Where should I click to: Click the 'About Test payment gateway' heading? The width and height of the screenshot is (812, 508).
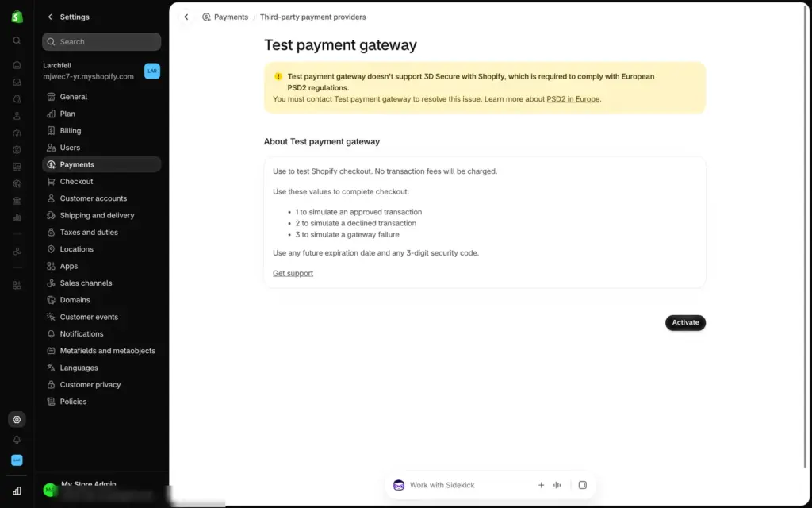[322, 141]
